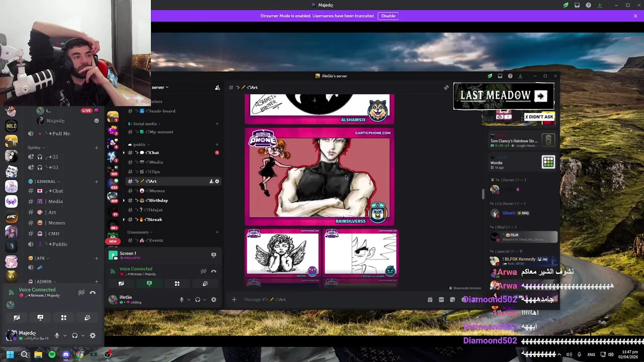Click the X DIDN'T ASK button
The width and height of the screenshot is (644, 362).
click(x=539, y=117)
